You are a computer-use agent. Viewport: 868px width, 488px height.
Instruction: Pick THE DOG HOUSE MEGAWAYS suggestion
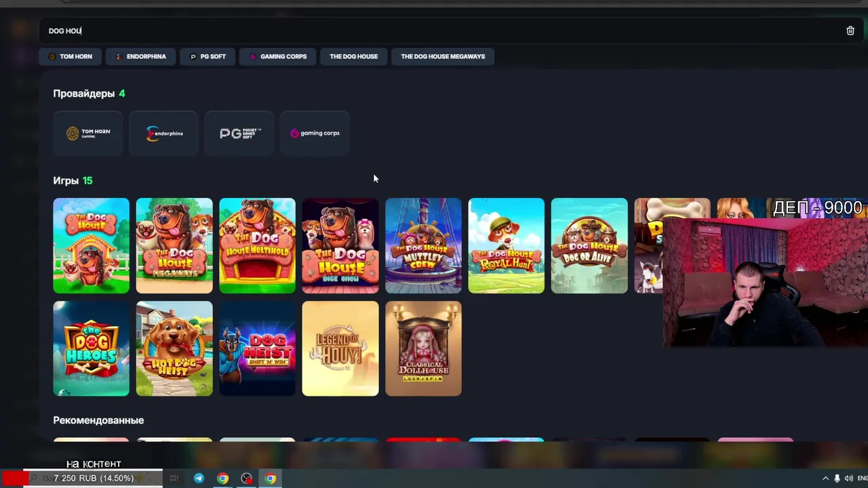pyautogui.click(x=443, y=56)
